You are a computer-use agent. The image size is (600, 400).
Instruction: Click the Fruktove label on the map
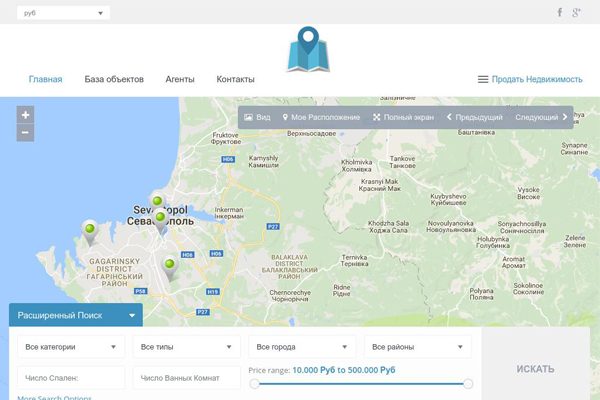(x=226, y=138)
